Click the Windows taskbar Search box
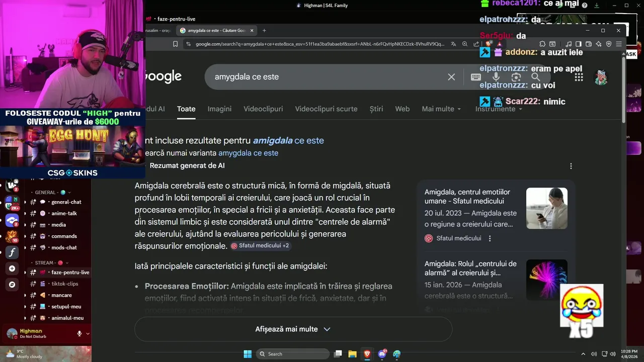 point(293,354)
